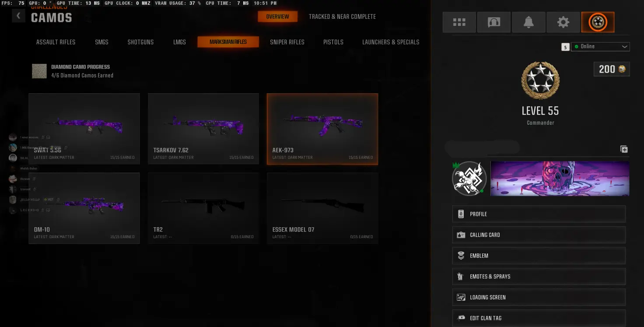
Task: Open the grid menu icon
Action: point(459,22)
